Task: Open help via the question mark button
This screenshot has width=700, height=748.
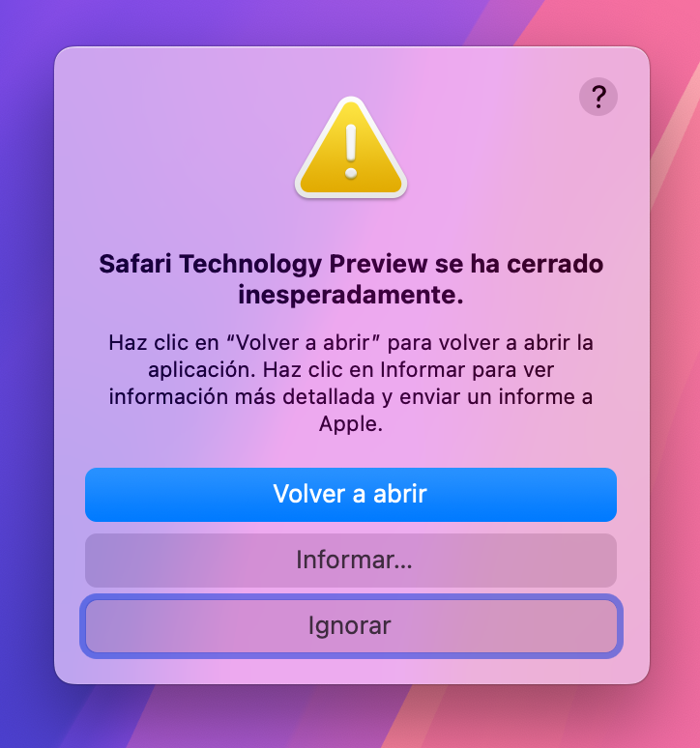Action: point(598,97)
